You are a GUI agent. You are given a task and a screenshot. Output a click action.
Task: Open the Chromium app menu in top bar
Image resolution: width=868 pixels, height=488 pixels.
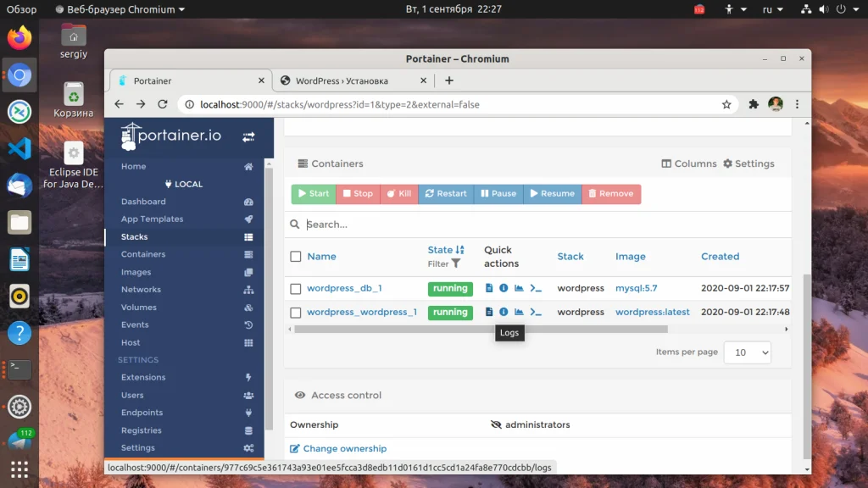pos(120,9)
